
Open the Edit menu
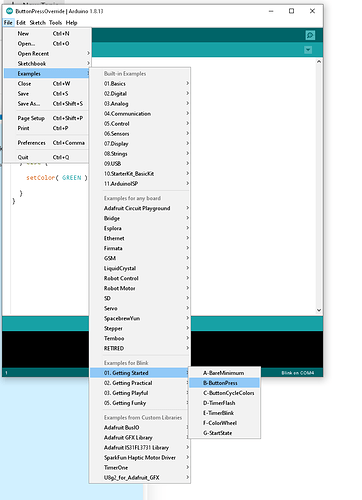point(21,23)
